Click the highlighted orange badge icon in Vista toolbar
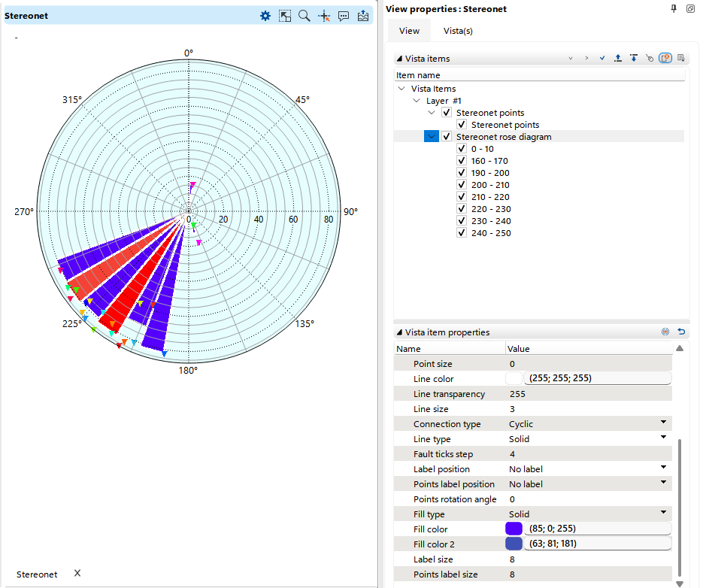The image size is (703, 588). tap(665, 57)
